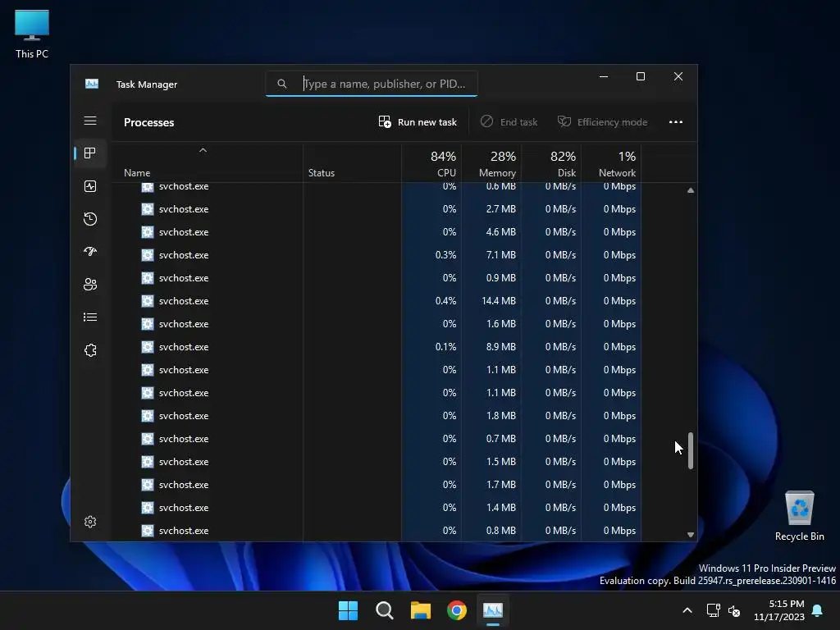Image resolution: width=840 pixels, height=630 pixels.
Task: Sort by the 1% Network column header
Action: point(611,163)
